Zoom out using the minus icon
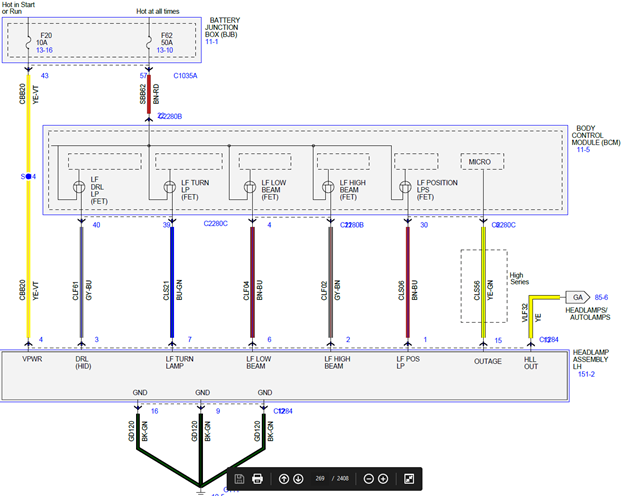 click(369, 479)
